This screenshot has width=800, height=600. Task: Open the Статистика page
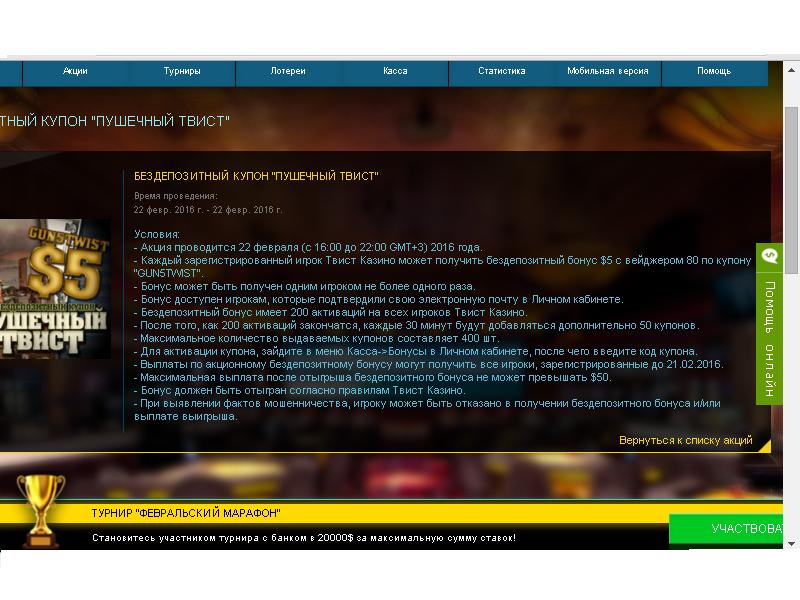[x=502, y=72]
